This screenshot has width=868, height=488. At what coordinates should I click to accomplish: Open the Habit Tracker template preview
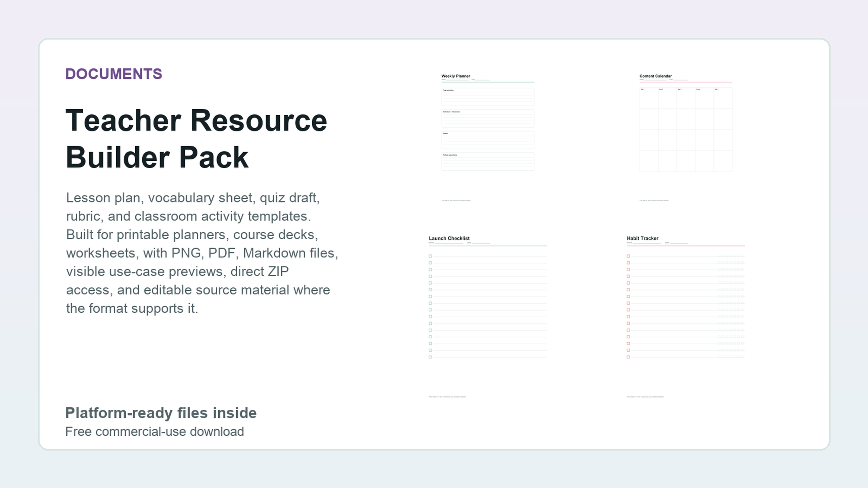[686, 317]
